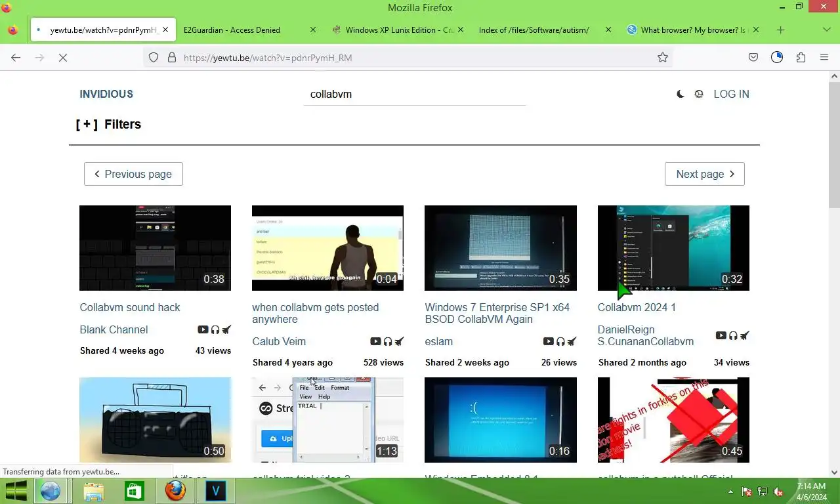Open Firefox application hamburger menu

pos(824,58)
